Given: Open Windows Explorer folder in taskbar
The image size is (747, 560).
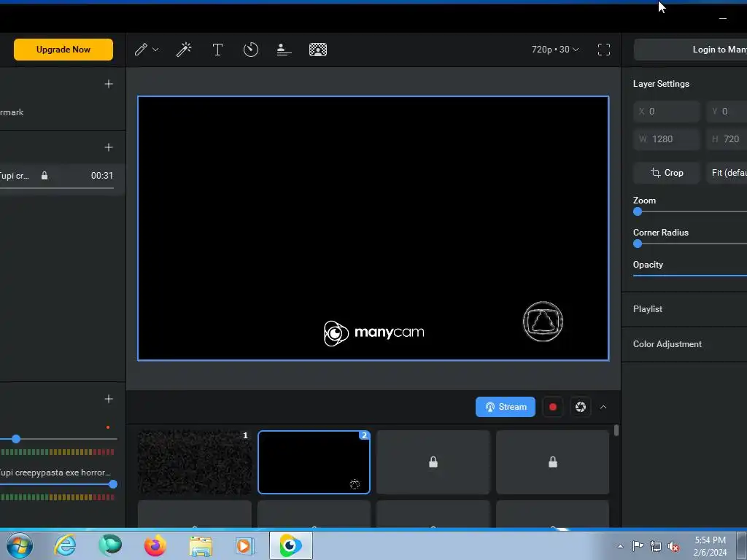Looking at the screenshot, I should coord(201,546).
